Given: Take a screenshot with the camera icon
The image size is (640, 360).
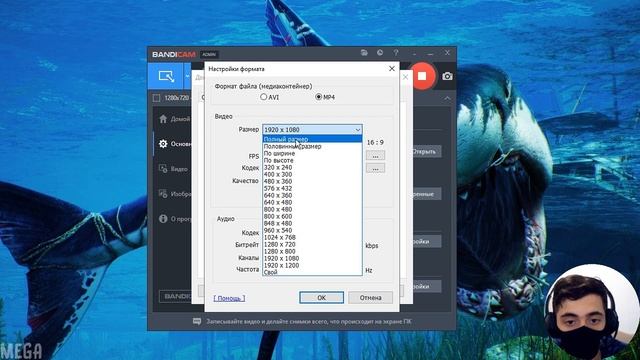Looking at the screenshot, I should pyautogui.click(x=447, y=76).
